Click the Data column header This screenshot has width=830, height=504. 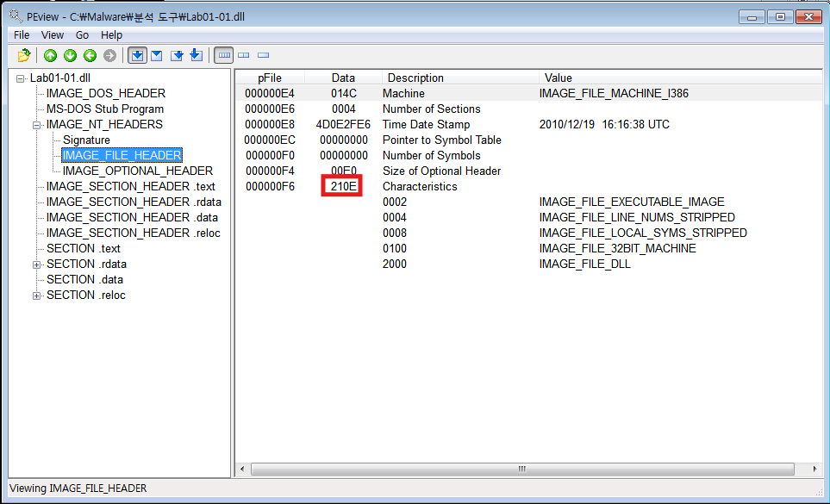click(343, 78)
